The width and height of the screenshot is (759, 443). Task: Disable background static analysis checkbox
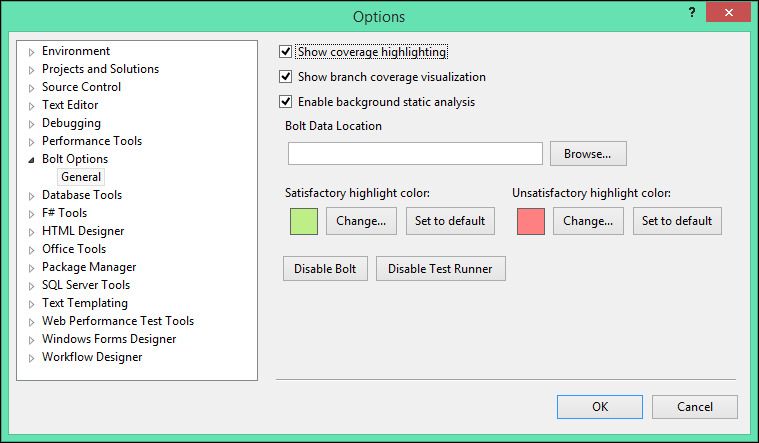click(287, 102)
